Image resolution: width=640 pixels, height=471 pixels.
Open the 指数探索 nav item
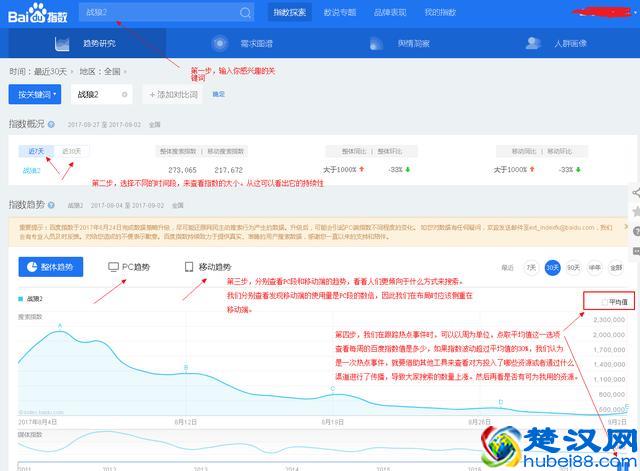point(289,12)
